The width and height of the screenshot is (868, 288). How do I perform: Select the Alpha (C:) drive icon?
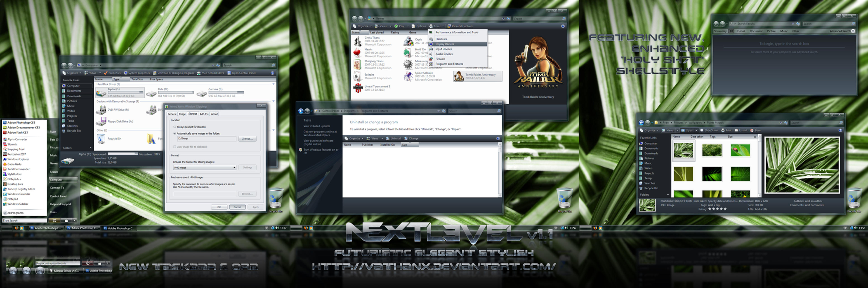tap(101, 93)
